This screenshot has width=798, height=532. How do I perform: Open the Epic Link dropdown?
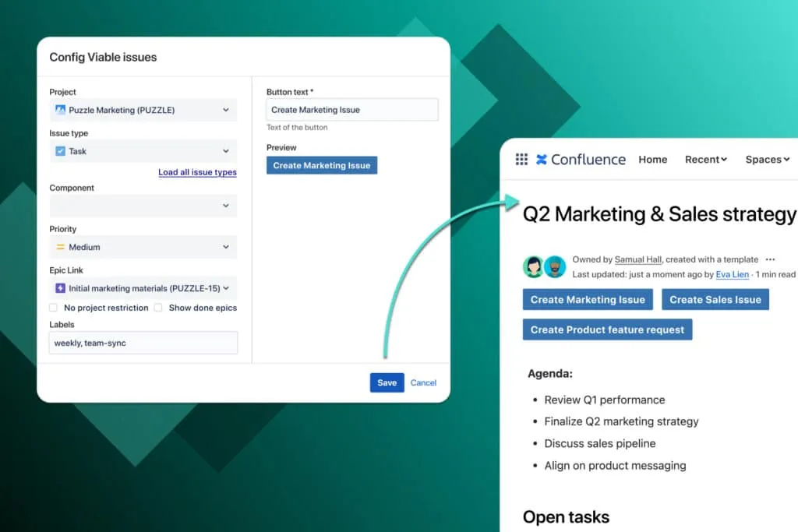143,288
